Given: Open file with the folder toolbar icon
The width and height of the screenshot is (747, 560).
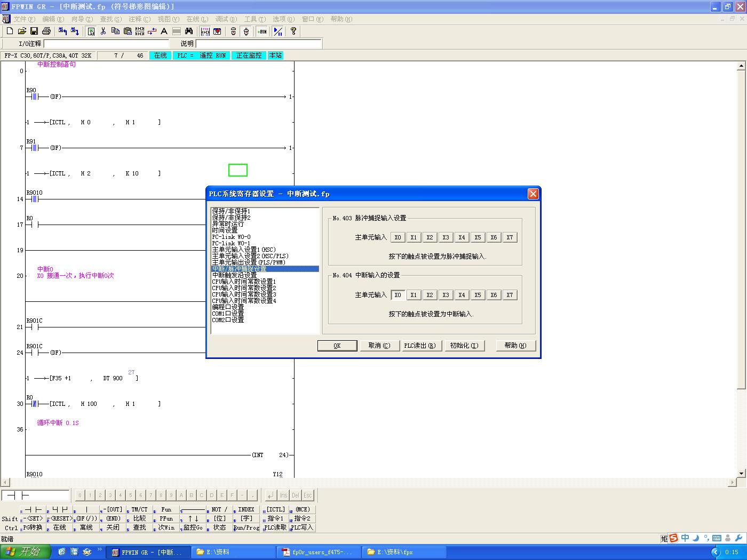Looking at the screenshot, I should tap(22, 31).
